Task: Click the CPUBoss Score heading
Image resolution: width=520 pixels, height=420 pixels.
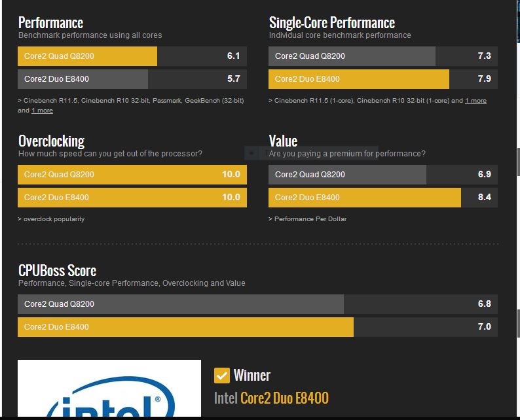Action: [57, 270]
